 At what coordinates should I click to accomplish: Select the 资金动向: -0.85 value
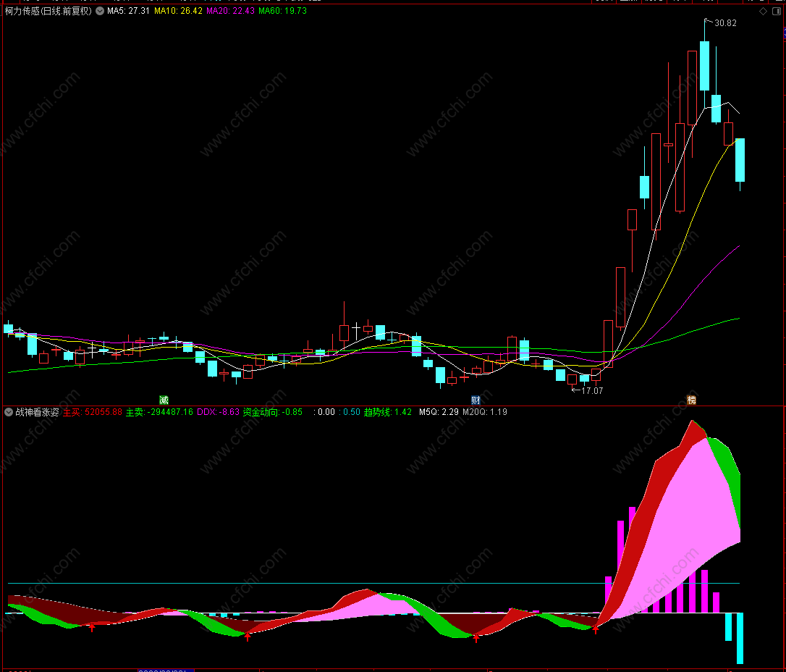(x=273, y=412)
